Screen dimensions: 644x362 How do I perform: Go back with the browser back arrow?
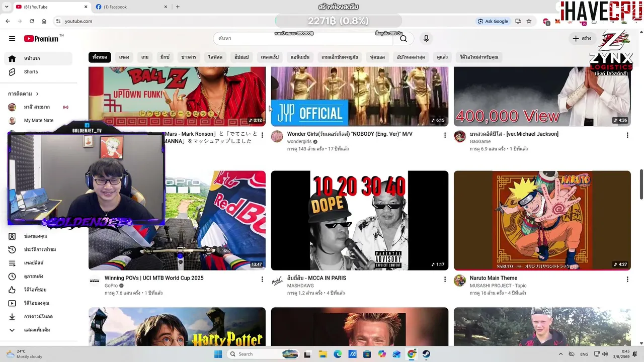(x=8, y=21)
